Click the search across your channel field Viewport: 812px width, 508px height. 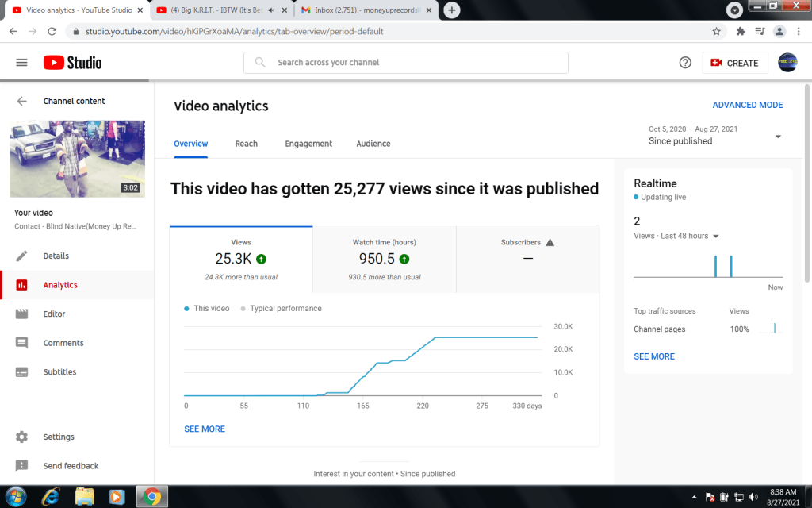click(412, 63)
